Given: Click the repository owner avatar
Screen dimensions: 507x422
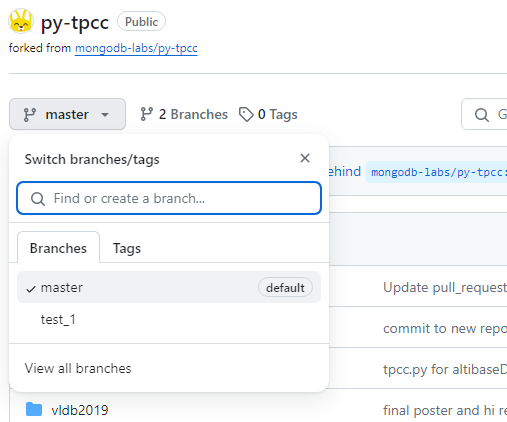Looking at the screenshot, I should [21, 21].
